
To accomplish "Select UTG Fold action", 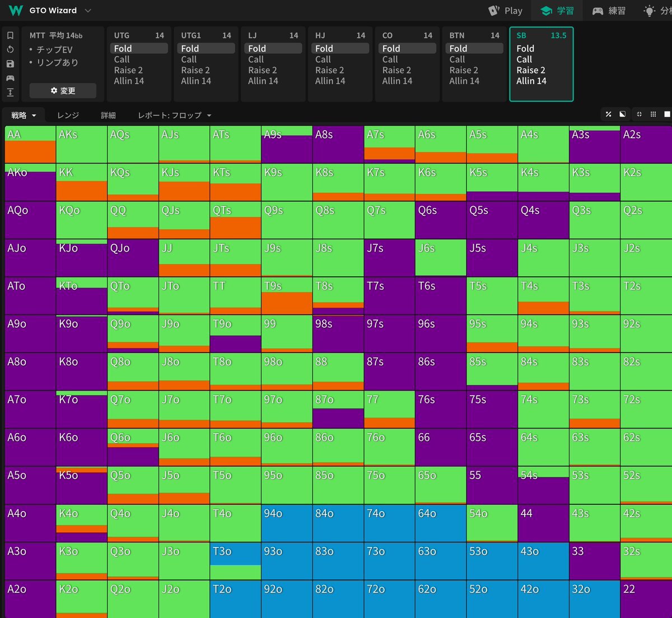I will pyautogui.click(x=138, y=49).
